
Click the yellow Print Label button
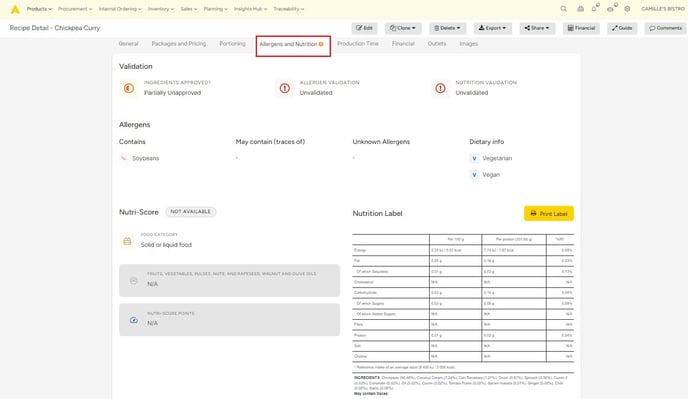[548, 213]
